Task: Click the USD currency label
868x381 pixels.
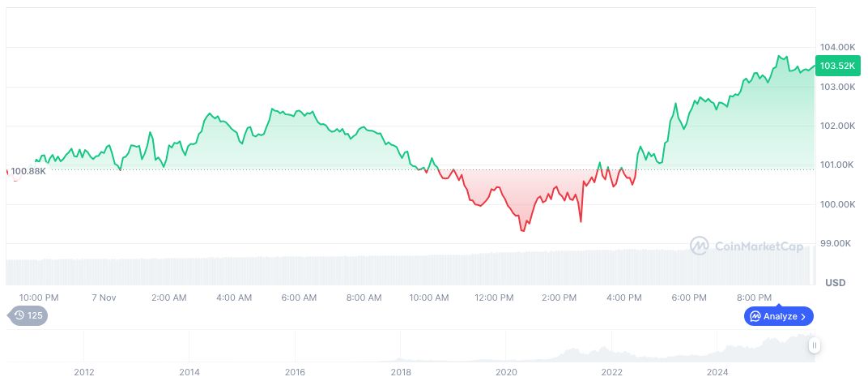Action: (835, 282)
